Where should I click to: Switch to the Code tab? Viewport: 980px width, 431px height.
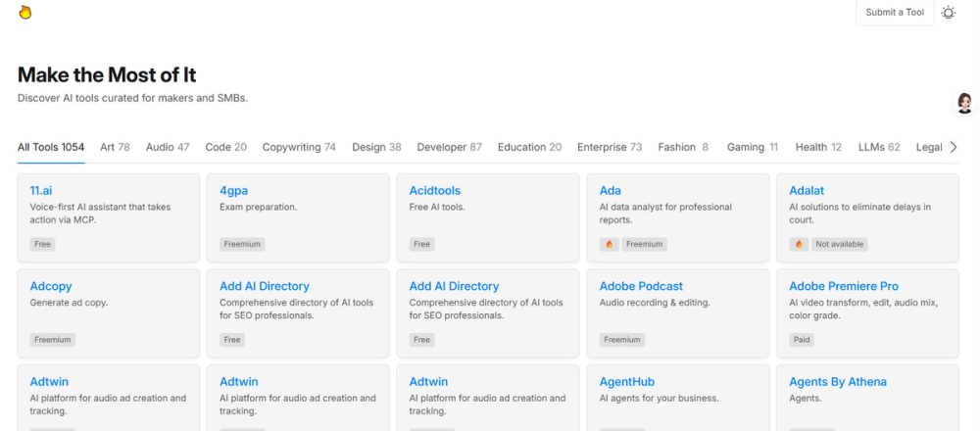(x=225, y=147)
